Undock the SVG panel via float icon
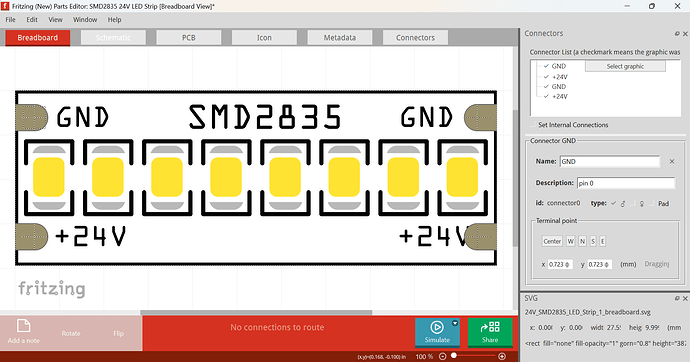The width and height of the screenshot is (690, 362). click(x=677, y=298)
